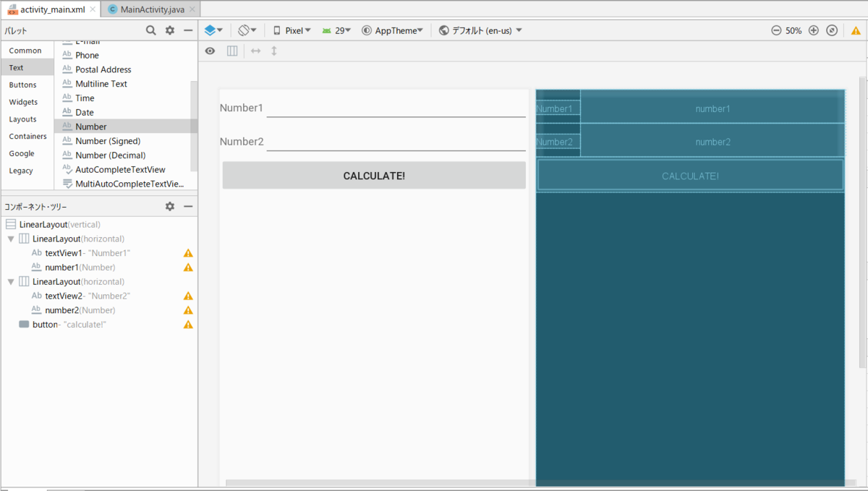Screen dimensions: 868x491
Task: Select AutoCompleteTextView palette item
Action: (x=122, y=169)
